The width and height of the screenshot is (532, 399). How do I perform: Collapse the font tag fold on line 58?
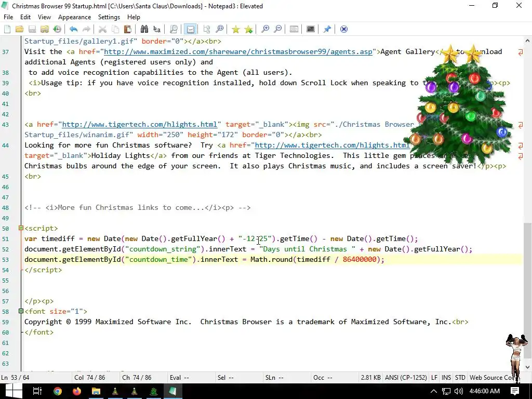pos(21,311)
